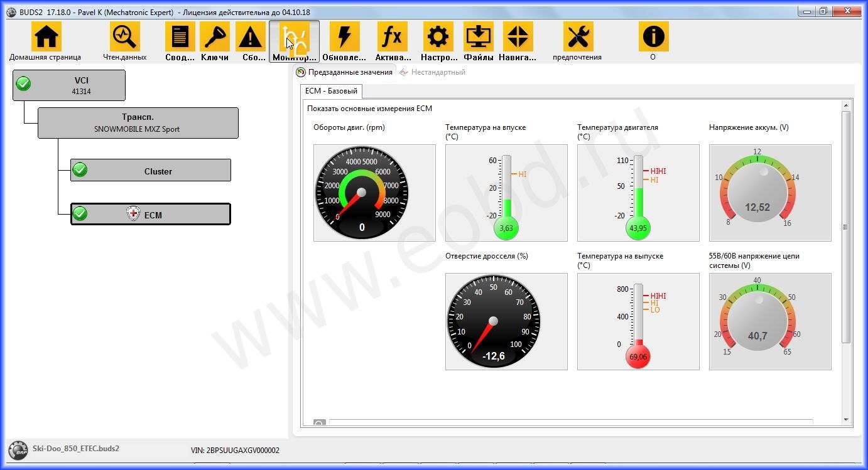Click the 69,06 exhaust temperature value

638,357
